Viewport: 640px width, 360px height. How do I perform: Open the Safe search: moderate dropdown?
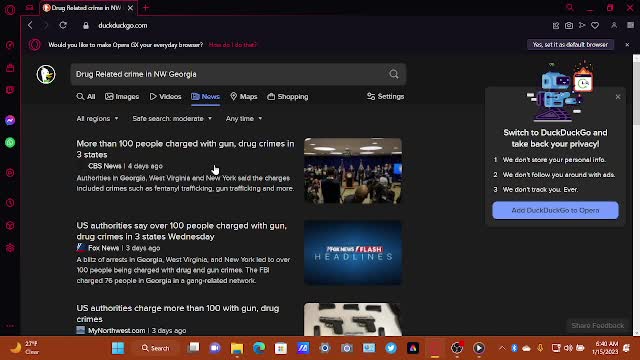point(172,118)
